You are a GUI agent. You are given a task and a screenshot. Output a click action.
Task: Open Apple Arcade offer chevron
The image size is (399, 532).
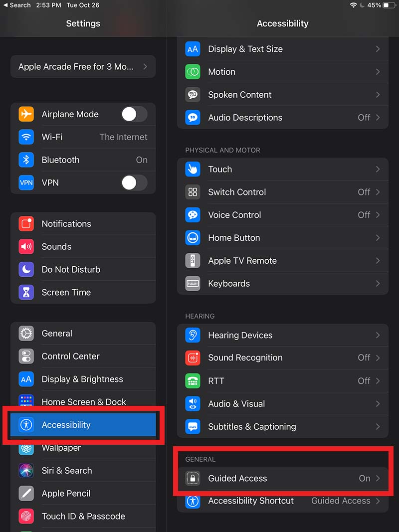[x=145, y=66]
